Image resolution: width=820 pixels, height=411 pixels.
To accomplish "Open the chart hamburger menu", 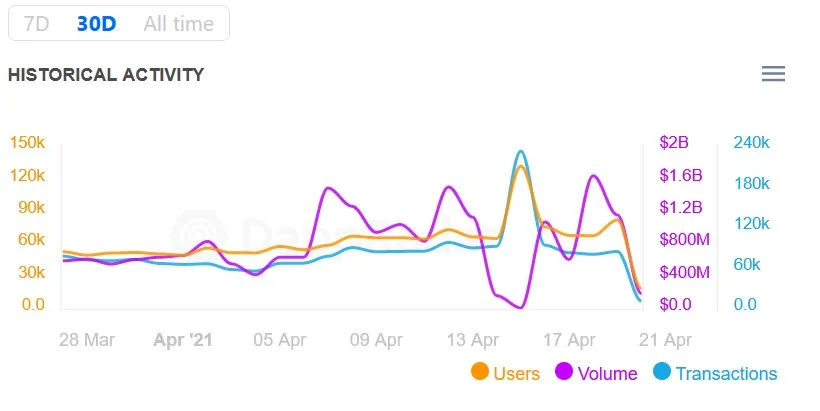I will 773,74.
